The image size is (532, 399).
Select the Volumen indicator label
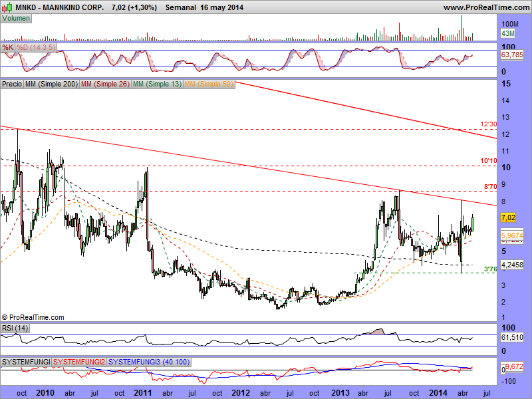click(x=16, y=19)
